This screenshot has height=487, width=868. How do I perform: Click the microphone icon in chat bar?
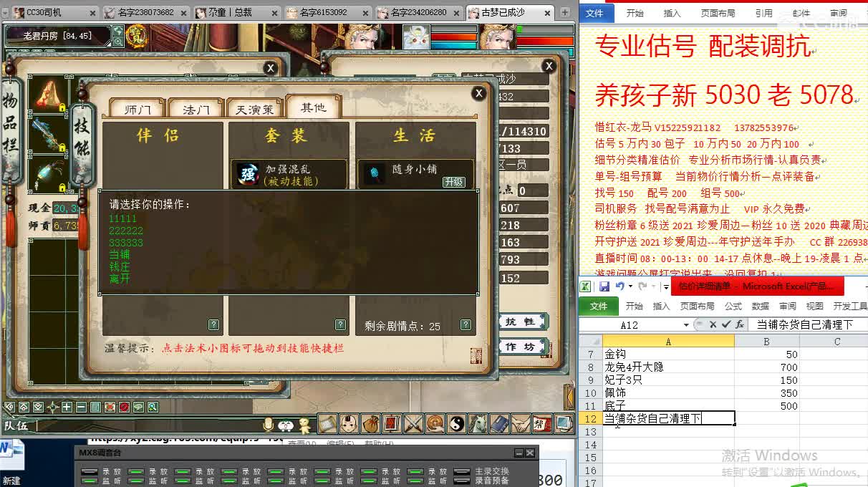click(x=269, y=425)
